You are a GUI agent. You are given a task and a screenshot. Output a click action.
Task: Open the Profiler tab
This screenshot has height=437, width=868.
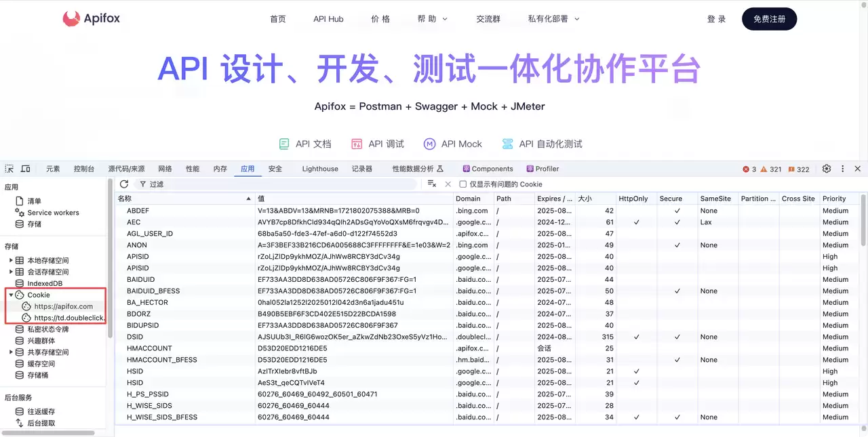click(541, 169)
